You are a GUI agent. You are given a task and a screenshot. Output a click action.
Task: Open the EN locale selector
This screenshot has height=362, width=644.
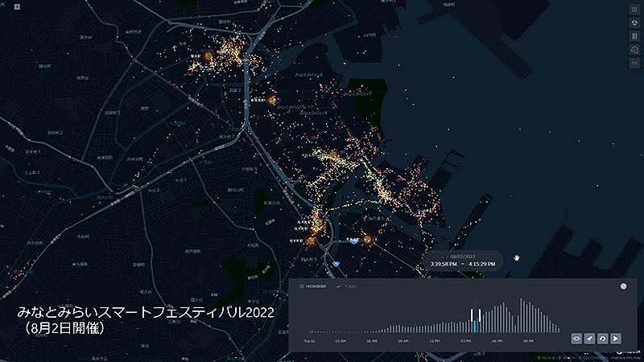[634, 62]
